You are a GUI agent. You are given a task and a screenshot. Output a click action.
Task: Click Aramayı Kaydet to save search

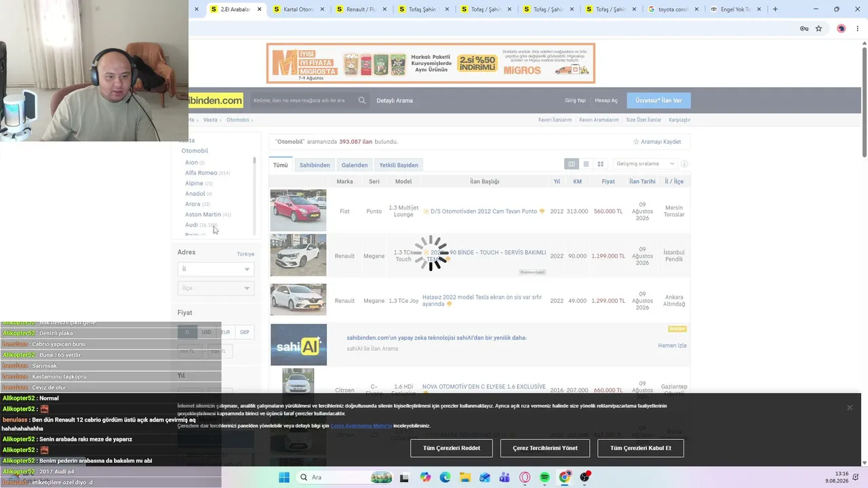point(661,142)
